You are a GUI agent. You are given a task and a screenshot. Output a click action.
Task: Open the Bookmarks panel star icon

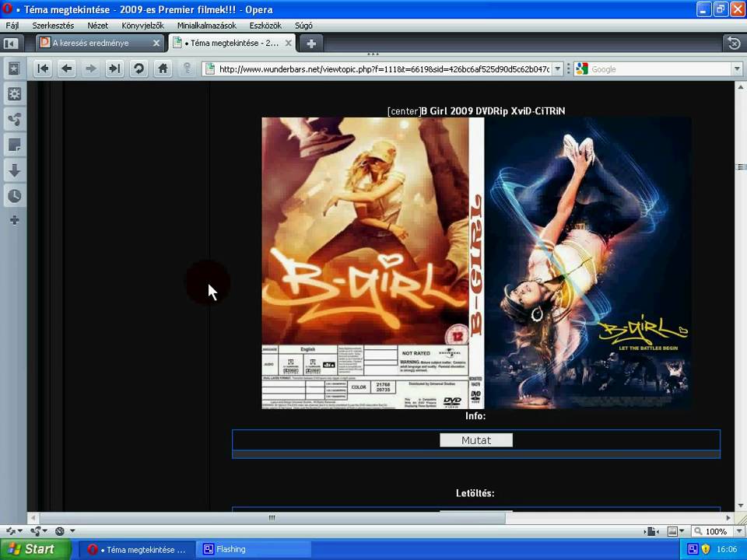pyautogui.click(x=14, y=68)
